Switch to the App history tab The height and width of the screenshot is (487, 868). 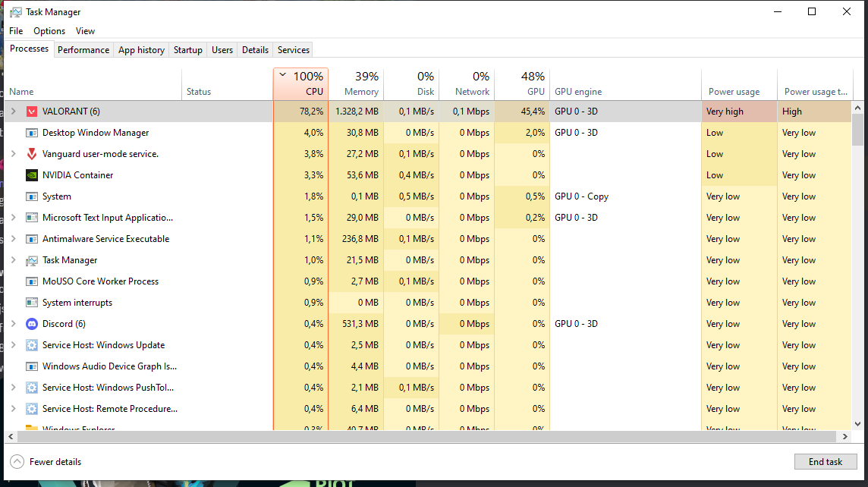tap(141, 50)
